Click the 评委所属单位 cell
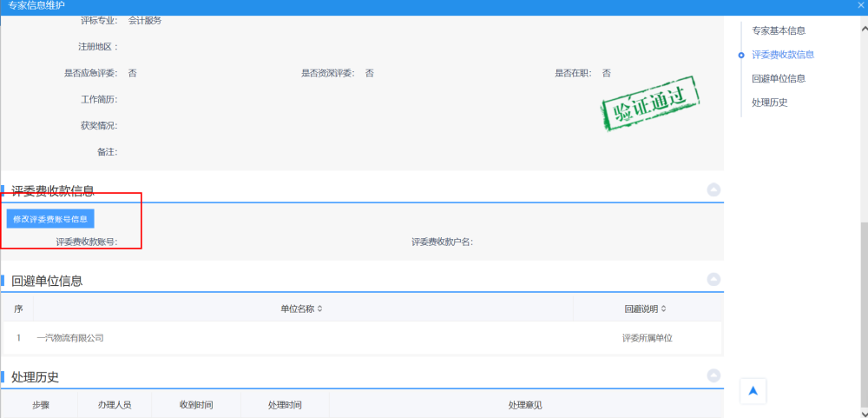The height and width of the screenshot is (418, 868). [x=647, y=338]
